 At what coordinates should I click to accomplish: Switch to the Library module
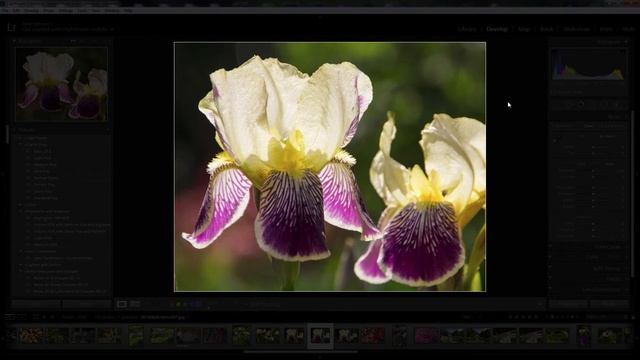(467, 29)
